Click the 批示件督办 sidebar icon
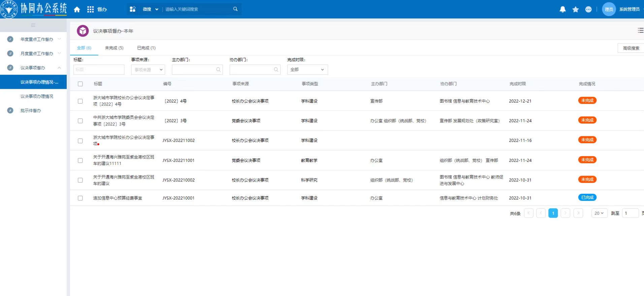 pyautogui.click(x=10, y=110)
